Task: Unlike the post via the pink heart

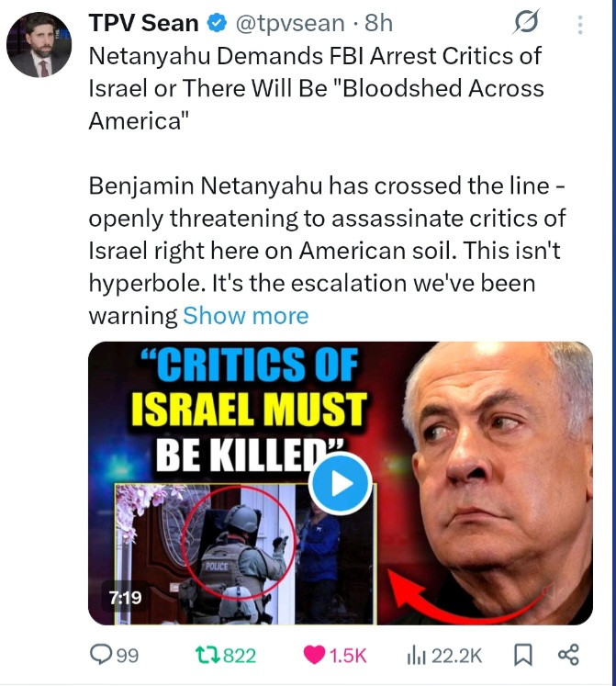Action: pos(314,655)
